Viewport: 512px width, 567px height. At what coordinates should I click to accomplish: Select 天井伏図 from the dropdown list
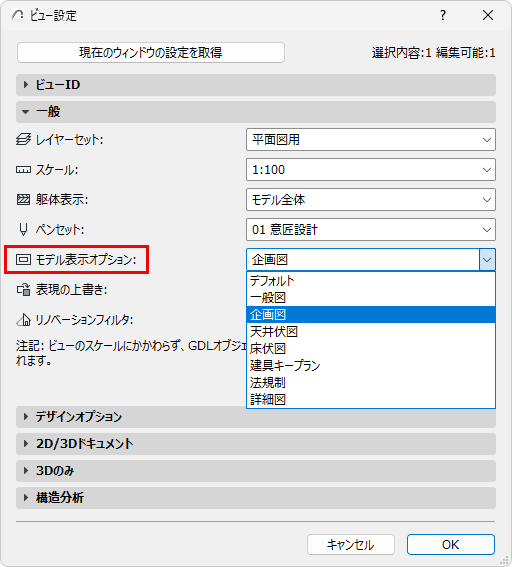point(371,332)
